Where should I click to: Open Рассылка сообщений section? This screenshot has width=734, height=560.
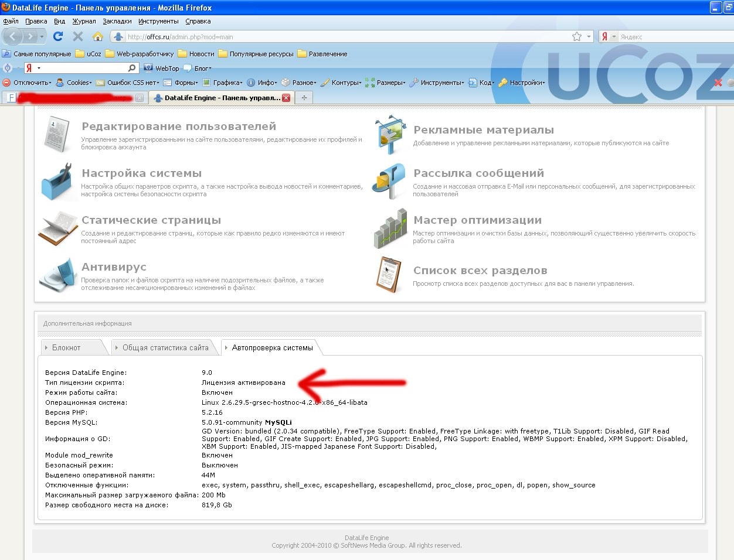pos(478,173)
